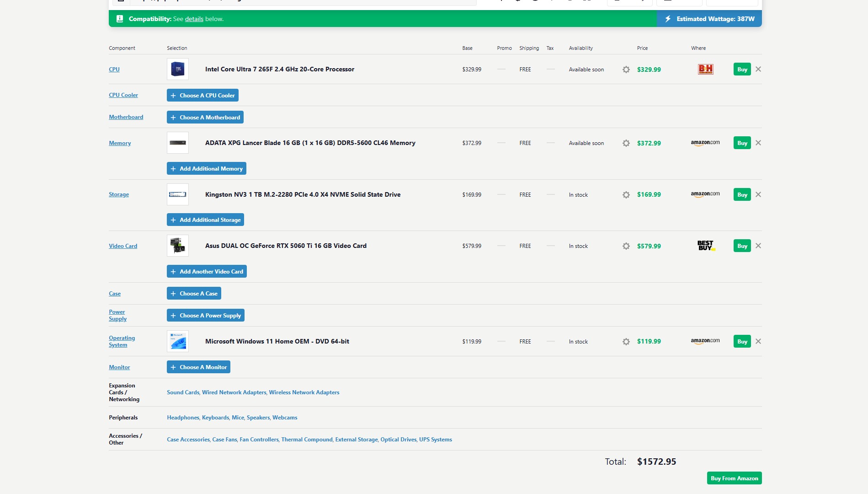Screen dimensions: 868x494
Task: Open the Monitor category link
Action: click(x=119, y=367)
